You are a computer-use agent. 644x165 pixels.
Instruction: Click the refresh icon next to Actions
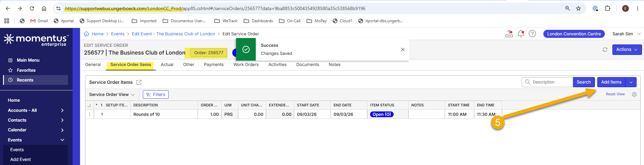coord(605,49)
